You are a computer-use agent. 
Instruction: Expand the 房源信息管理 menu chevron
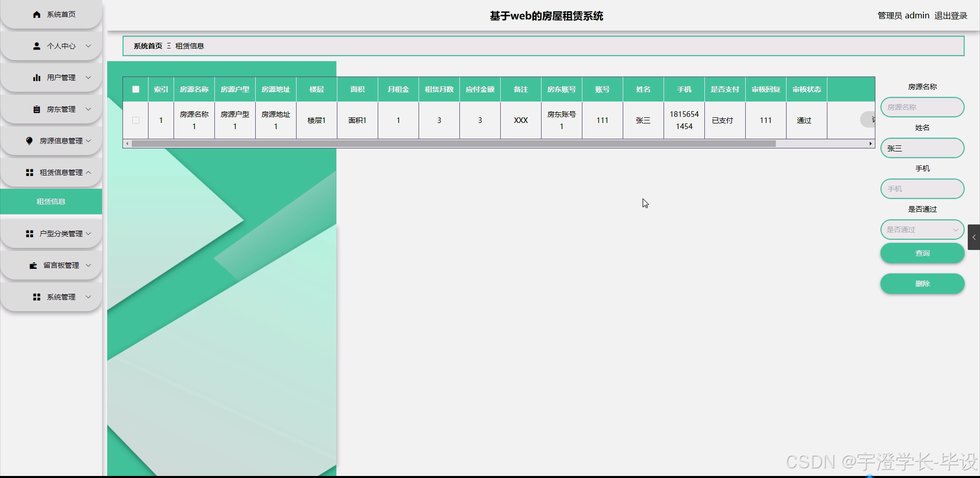(x=88, y=141)
